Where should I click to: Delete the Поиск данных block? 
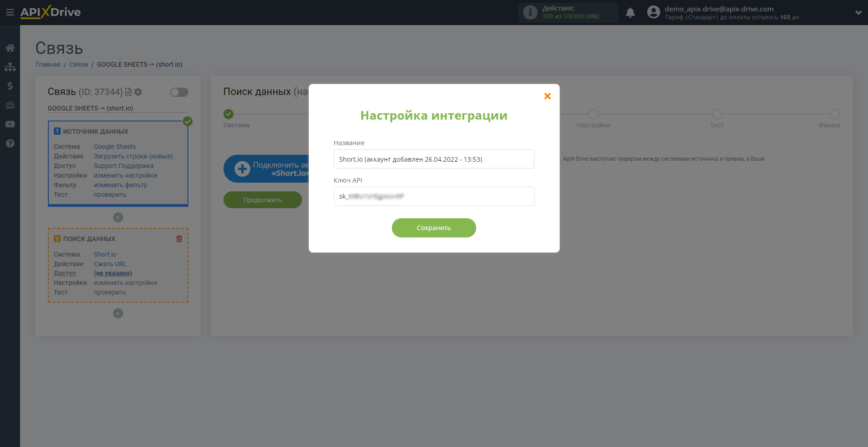(179, 239)
